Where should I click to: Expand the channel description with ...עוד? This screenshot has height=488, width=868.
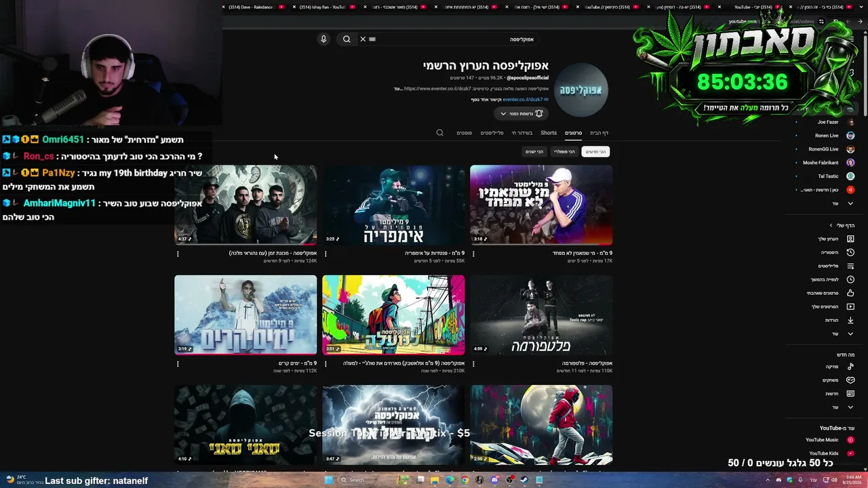coord(398,89)
